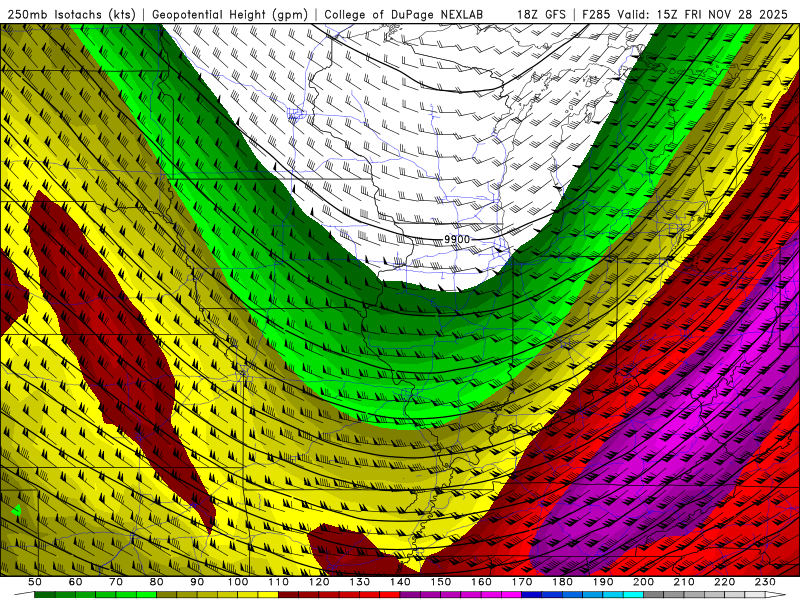
Task: Click the legend value '150'
Action: (x=441, y=582)
